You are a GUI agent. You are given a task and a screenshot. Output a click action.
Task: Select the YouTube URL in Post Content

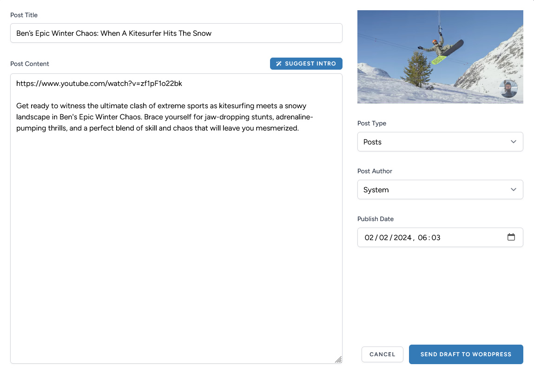point(99,83)
